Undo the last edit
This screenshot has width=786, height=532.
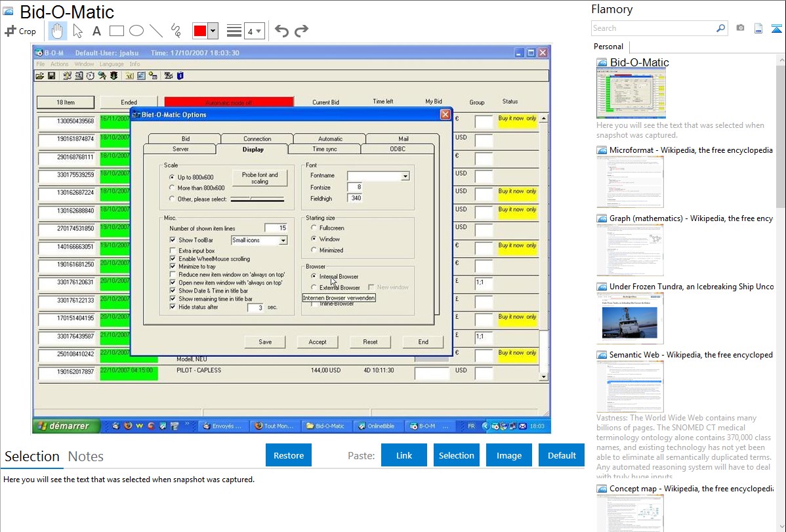point(281,31)
